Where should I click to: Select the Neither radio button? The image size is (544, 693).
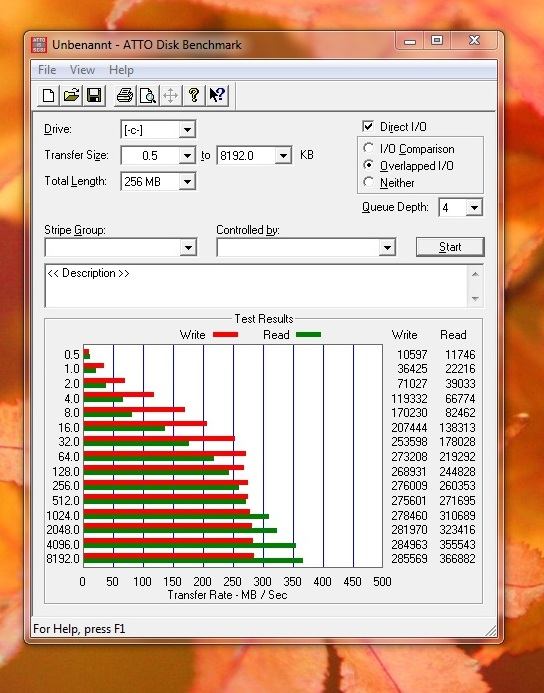click(368, 182)
